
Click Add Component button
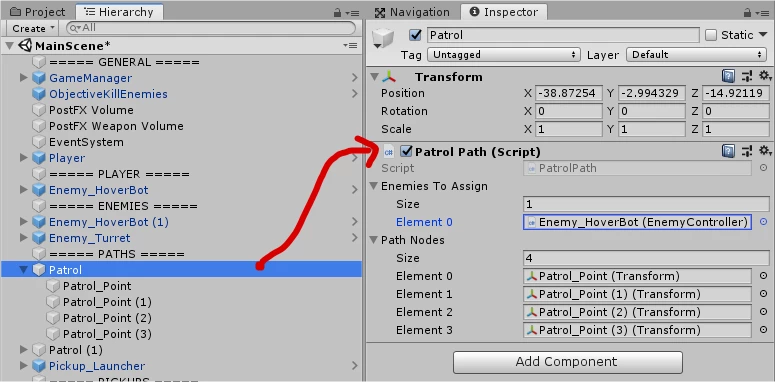567,362
